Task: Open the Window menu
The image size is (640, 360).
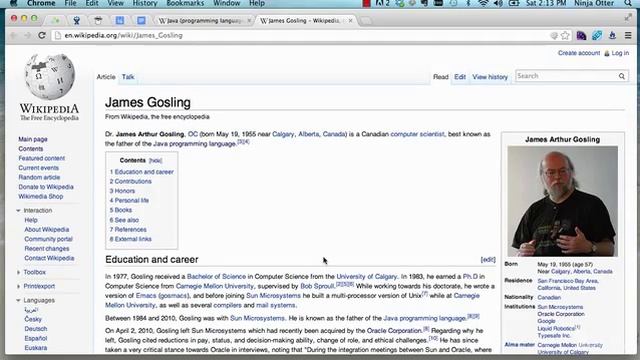Action: (x=227, y=3)
